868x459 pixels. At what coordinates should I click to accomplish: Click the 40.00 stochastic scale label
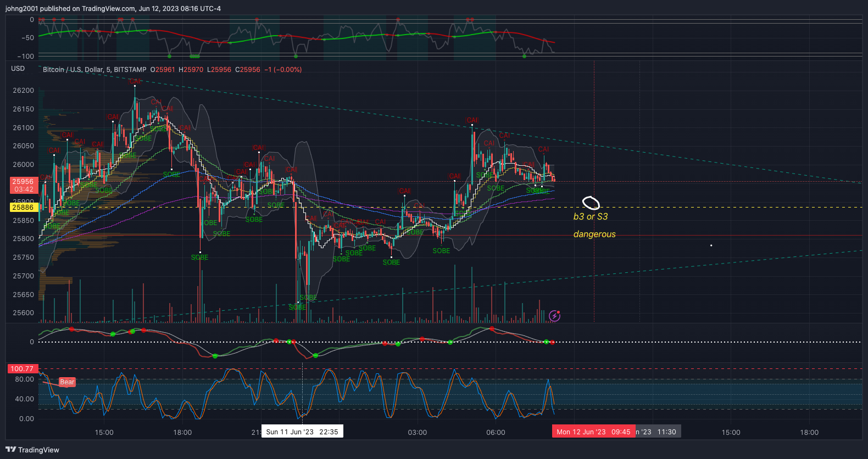click(x=24, y=399)
